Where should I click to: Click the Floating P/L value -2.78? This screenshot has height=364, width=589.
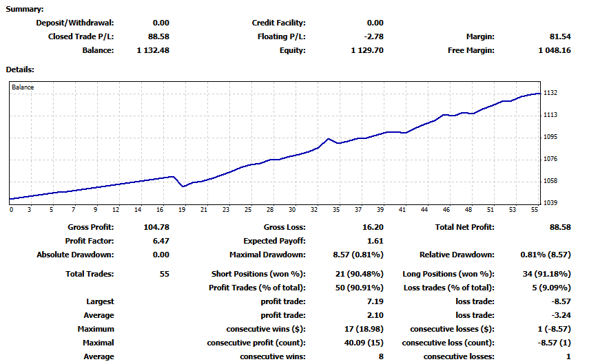374,36
